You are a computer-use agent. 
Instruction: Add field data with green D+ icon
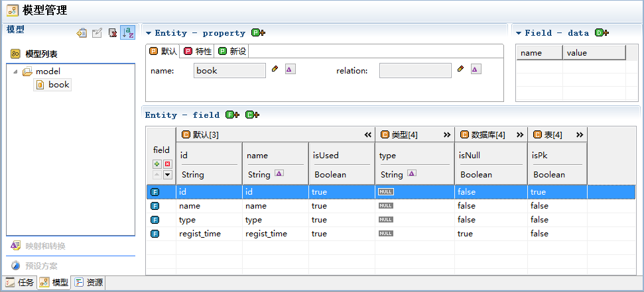[602, 33]
